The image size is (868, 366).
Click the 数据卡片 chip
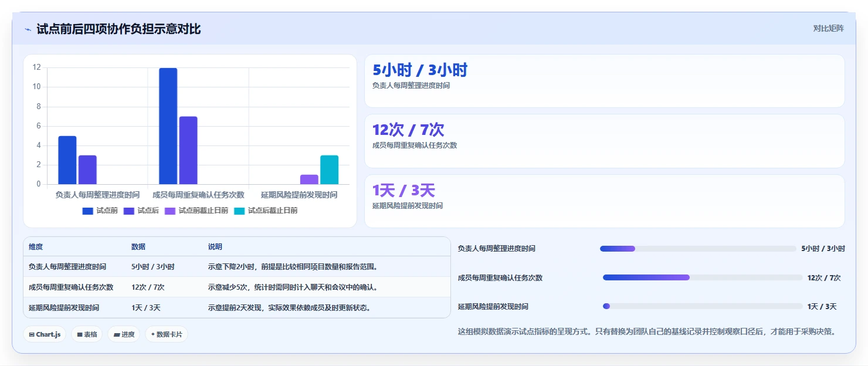coord(167,334)
